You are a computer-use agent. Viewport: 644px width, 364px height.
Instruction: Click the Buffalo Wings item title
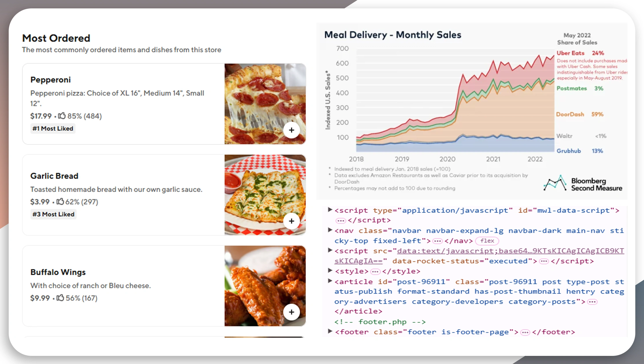58,272
